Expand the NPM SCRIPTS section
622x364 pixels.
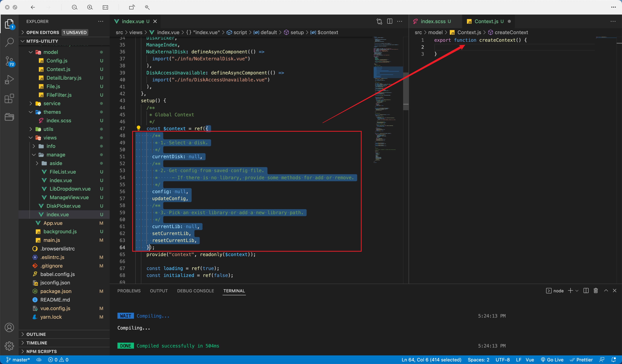(64, 351)
